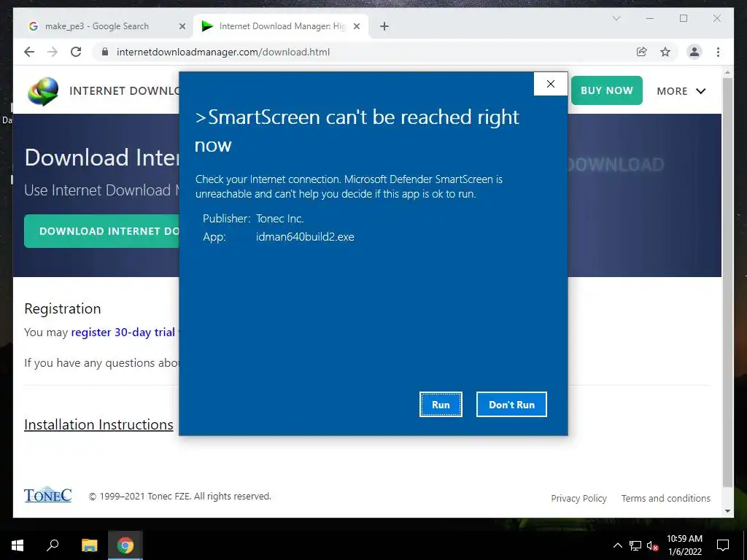The height and width of the screenshot is (560, 747).
Task: Click Chrome icon in taskbar
Action: pyautogui.click(x=125, y=545)
